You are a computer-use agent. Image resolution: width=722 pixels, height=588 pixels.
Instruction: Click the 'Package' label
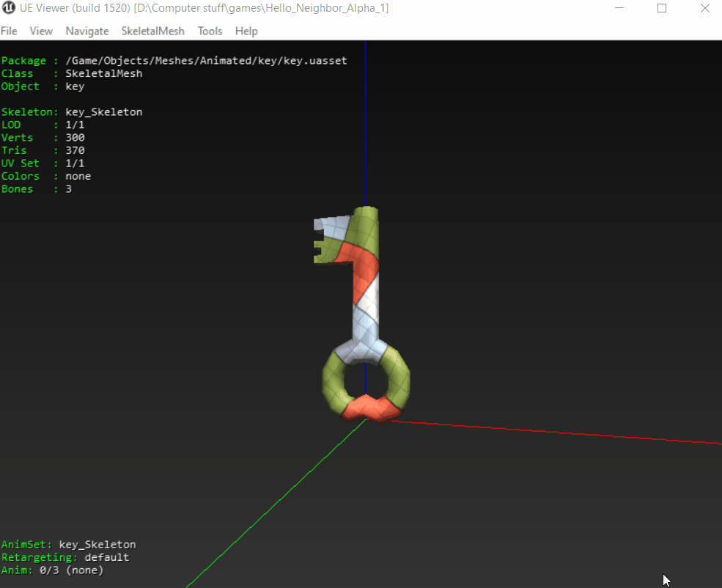click(24, 61)
